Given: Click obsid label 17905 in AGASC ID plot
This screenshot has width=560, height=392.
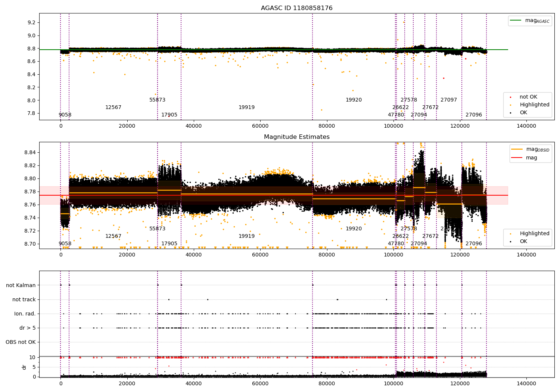Looking at the screenshot, I should 169,115.
